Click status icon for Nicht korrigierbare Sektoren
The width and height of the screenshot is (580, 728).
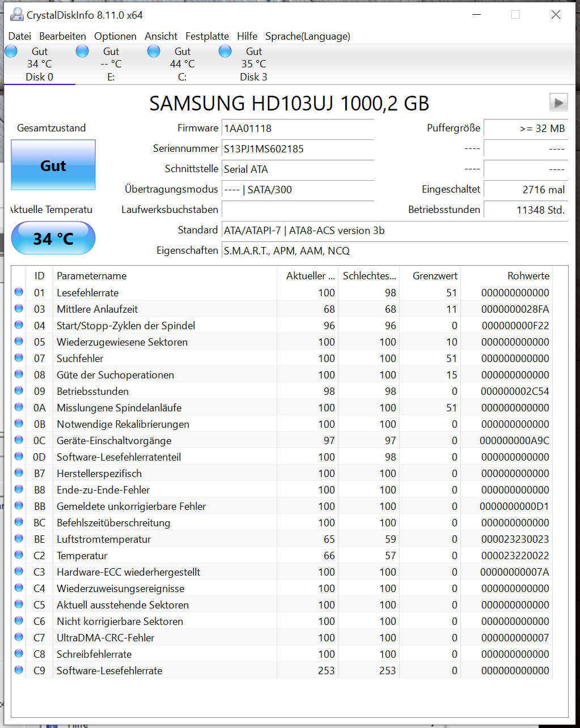[x=19, y=621]
